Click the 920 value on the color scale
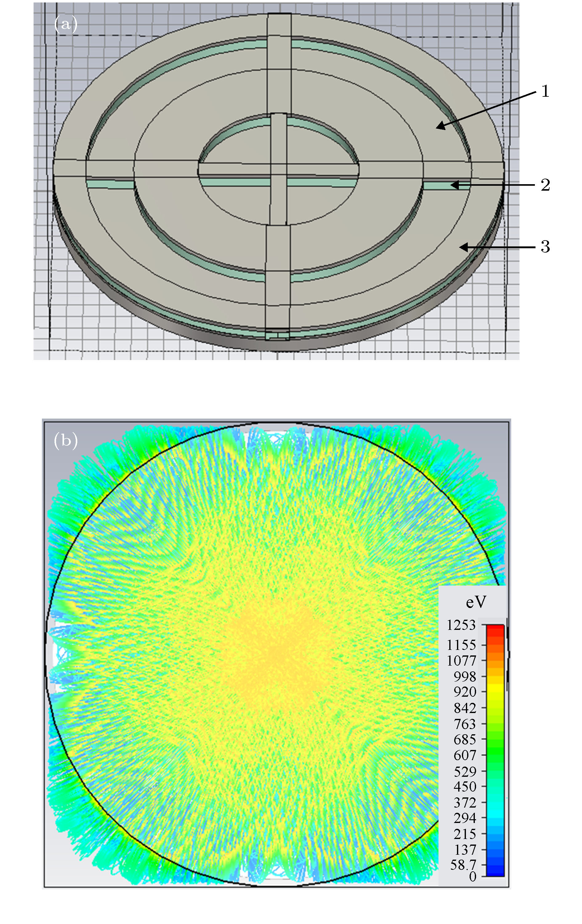 pos(465,692)
